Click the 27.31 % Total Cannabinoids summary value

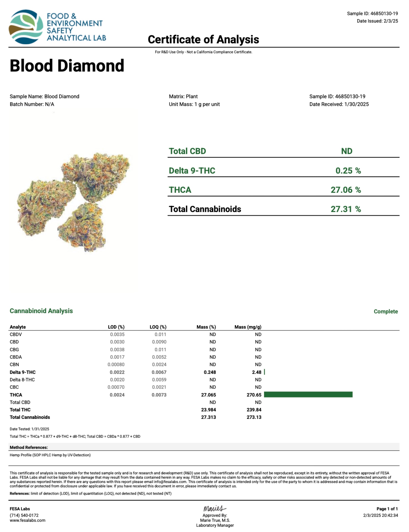click(345, 209)
